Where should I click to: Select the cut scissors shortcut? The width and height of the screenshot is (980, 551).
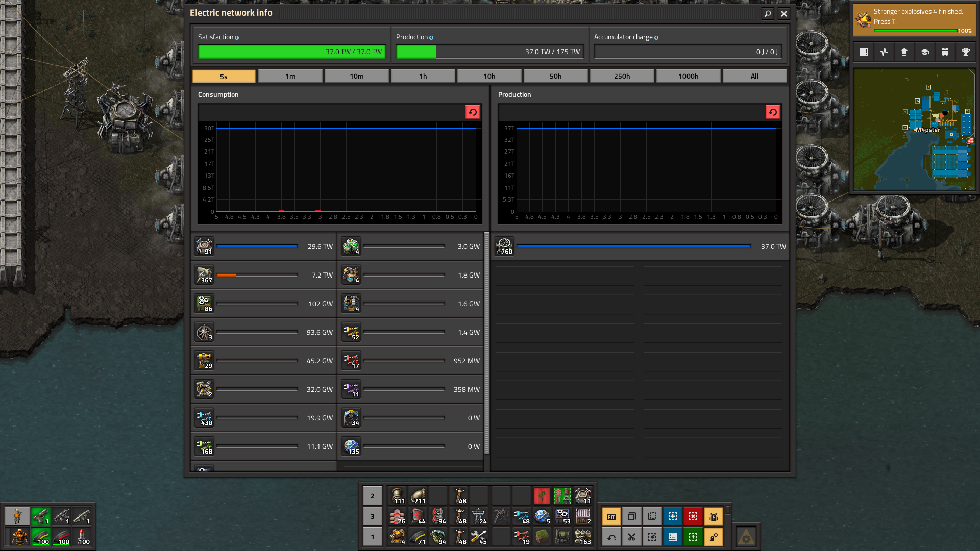[x=632, y=537]
